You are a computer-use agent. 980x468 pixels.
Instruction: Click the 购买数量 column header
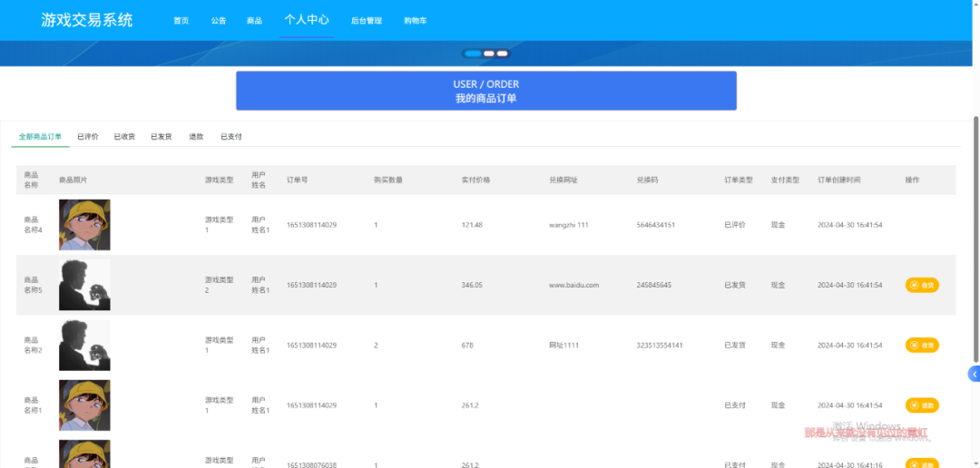388,180
